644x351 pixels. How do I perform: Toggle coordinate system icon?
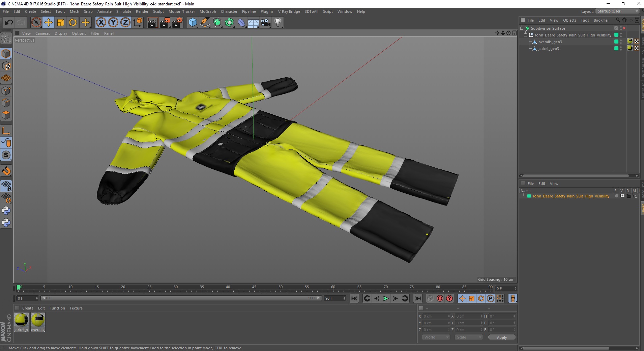138,23
